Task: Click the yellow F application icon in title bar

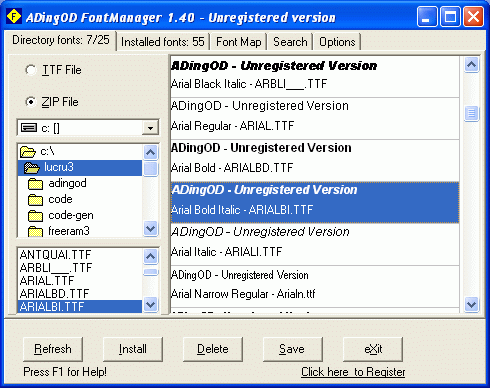Action: pos(14,16)
